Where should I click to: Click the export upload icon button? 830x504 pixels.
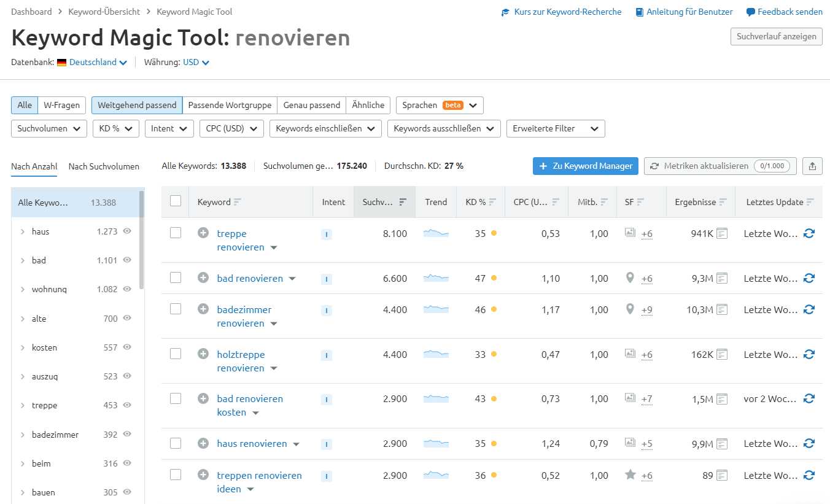[x=812, y=166]
